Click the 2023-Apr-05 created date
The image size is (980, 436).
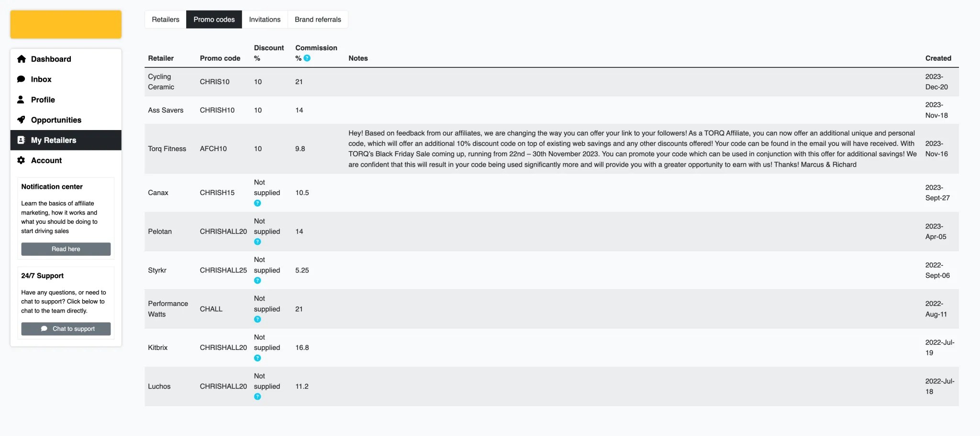(935, 231)
